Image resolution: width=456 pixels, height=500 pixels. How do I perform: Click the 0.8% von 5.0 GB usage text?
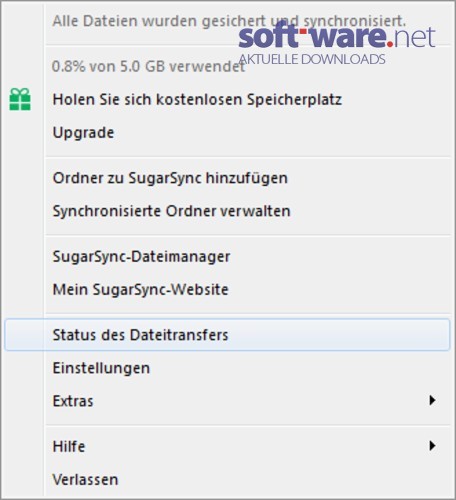coord(149,66)
